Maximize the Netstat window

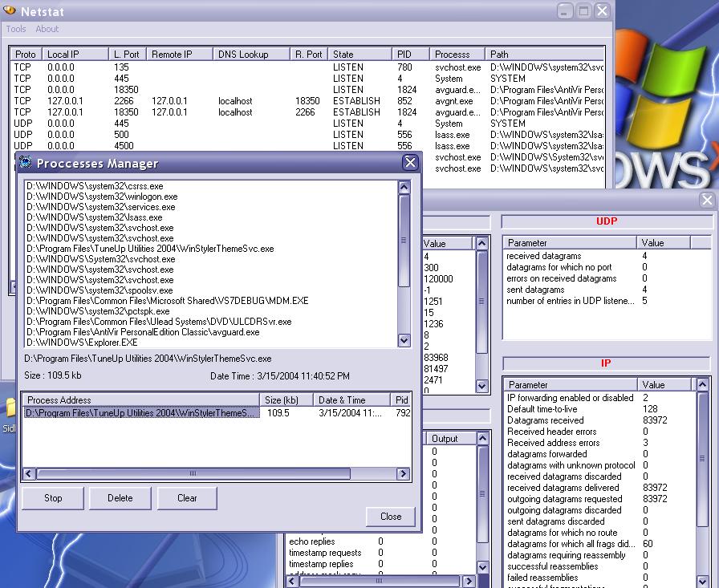point(583,10)
